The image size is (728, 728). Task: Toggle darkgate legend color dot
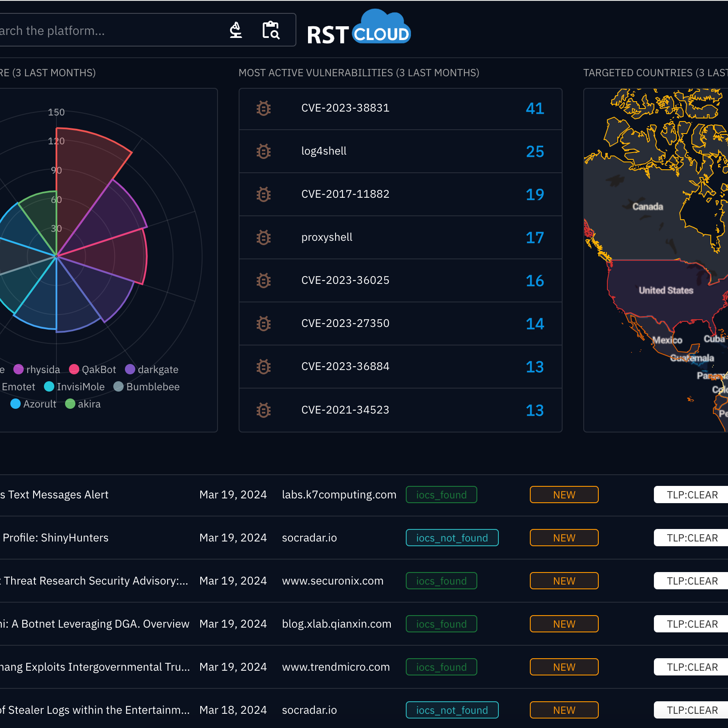click(x=130, y=369)
